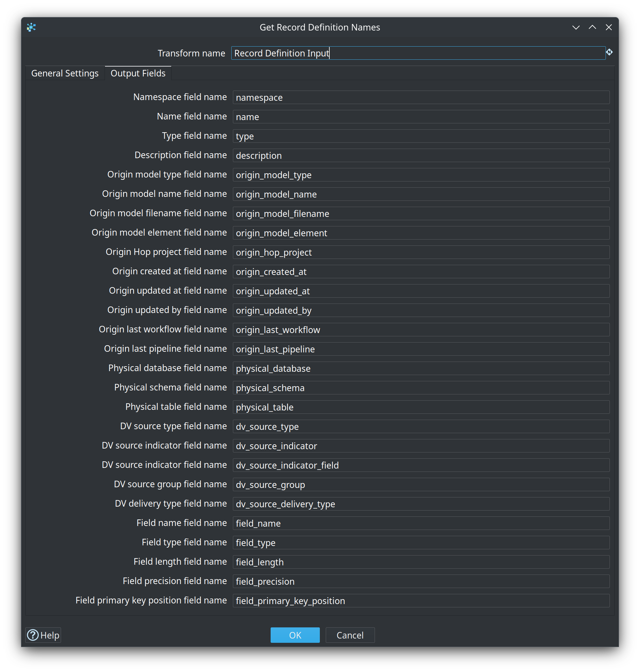Switch to the General Settings tab
Viewport: 640px width, 672px height.
(x=65, y=73)
